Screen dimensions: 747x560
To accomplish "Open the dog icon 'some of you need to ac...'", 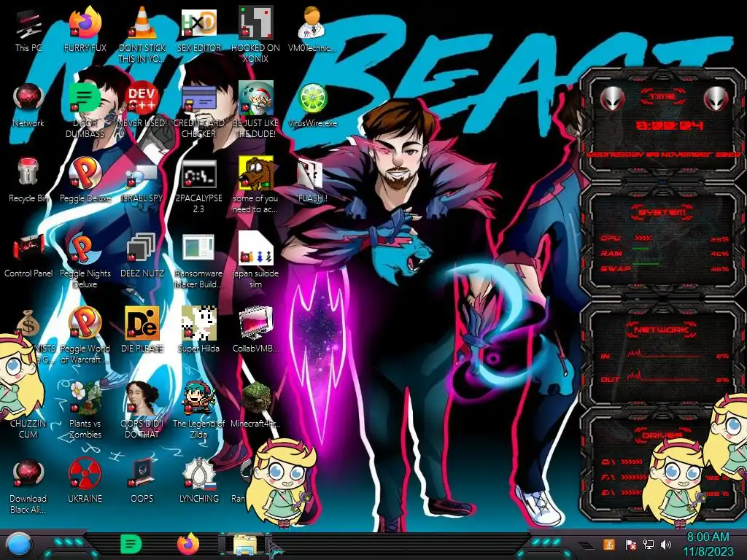I will coord(256,184).
